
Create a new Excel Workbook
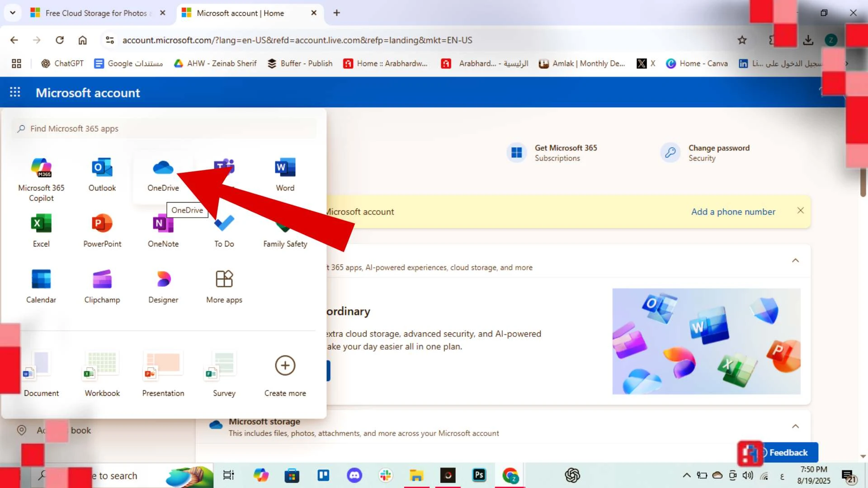tap(102, 374)
